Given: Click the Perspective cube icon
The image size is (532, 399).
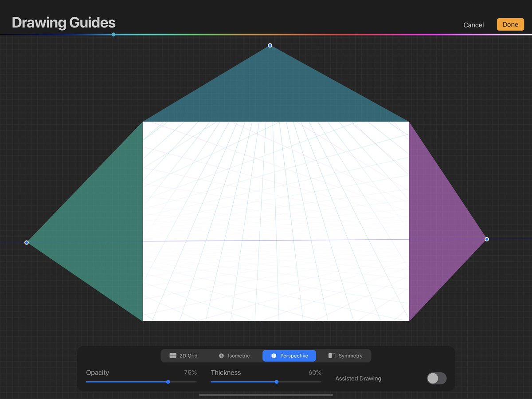Looking at the screenshot, I should [274, 356].
